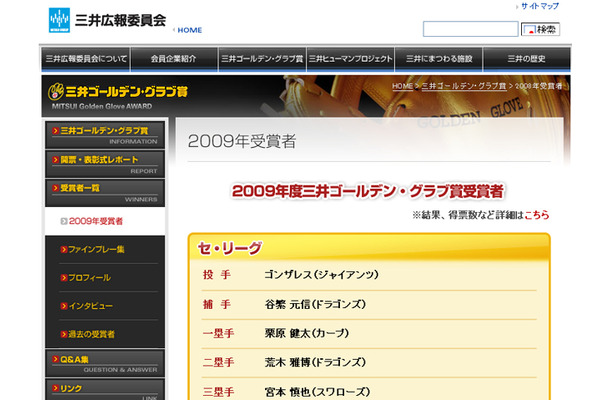Click arrow icon beside 受賞者一覧

[x=56, y=188]
